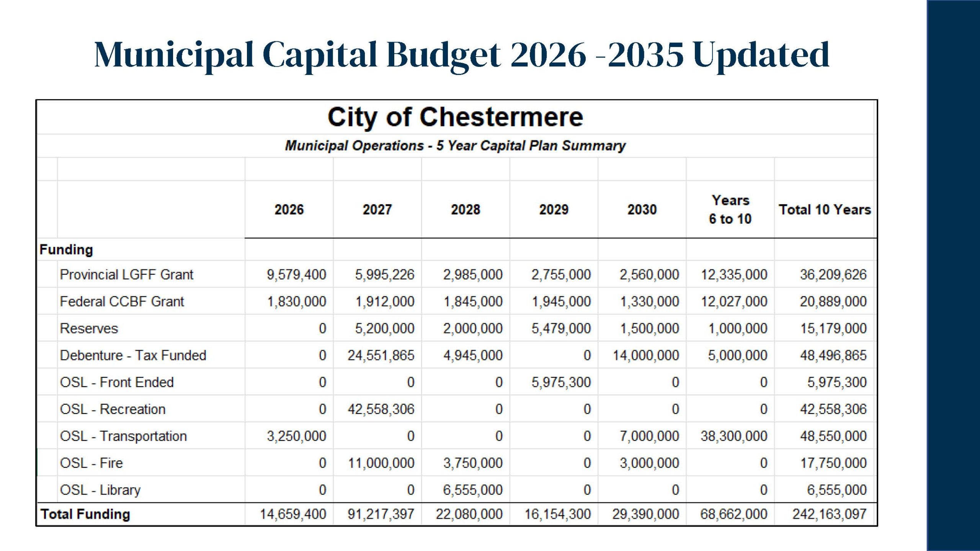Click the Years 6 to 10 header
This screenshot has height=551, width=980.
730,210
